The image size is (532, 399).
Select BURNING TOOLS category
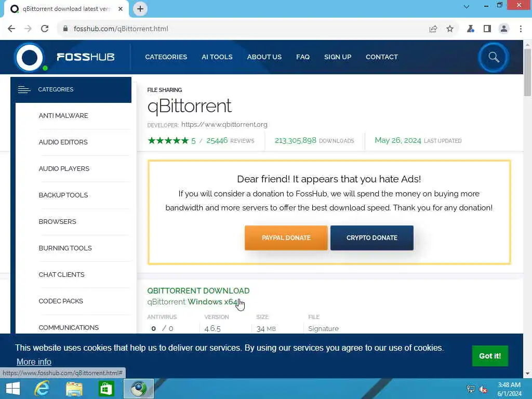[x=65, y=248]
